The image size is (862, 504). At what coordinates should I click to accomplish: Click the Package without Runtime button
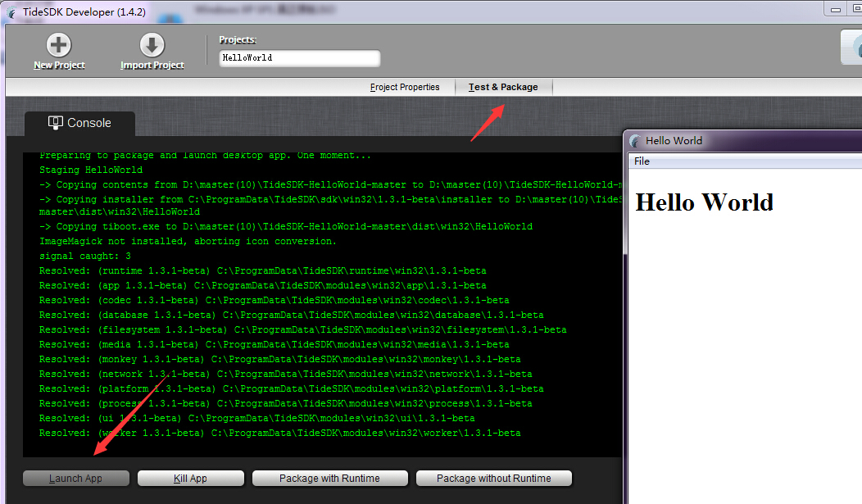coord(493,478)
